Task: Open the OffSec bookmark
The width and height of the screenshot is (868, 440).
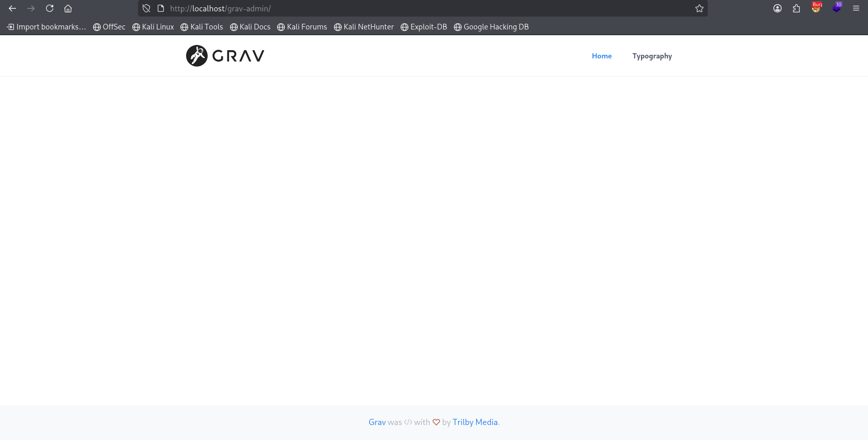Action: pyautogui.click(x=109, y=27)
